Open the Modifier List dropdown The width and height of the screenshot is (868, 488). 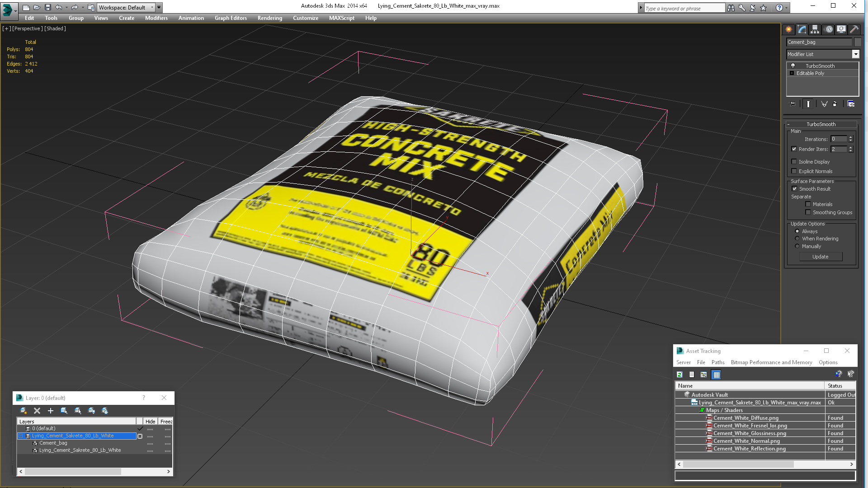click(x=855, y=54)
